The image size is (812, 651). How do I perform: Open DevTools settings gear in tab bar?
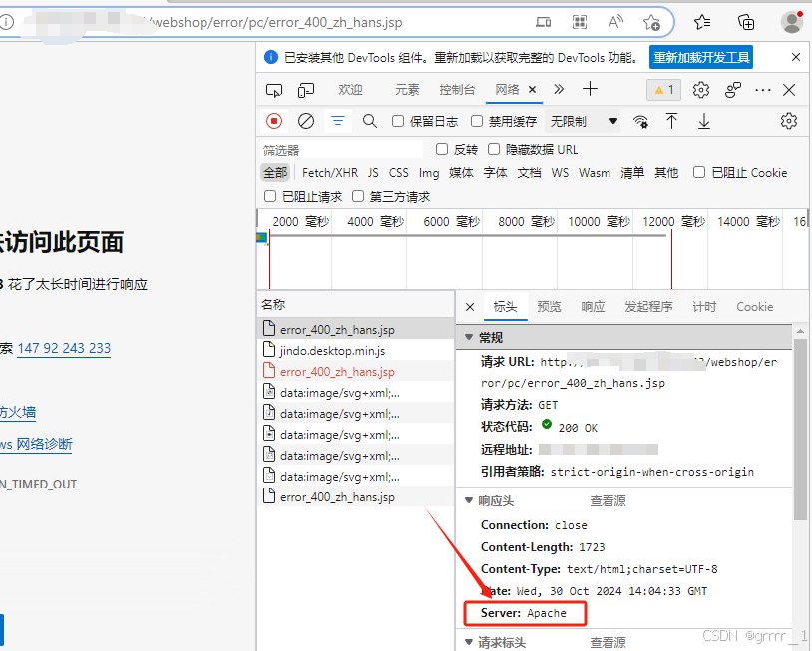pyautogui.click(x=700, y=90)
